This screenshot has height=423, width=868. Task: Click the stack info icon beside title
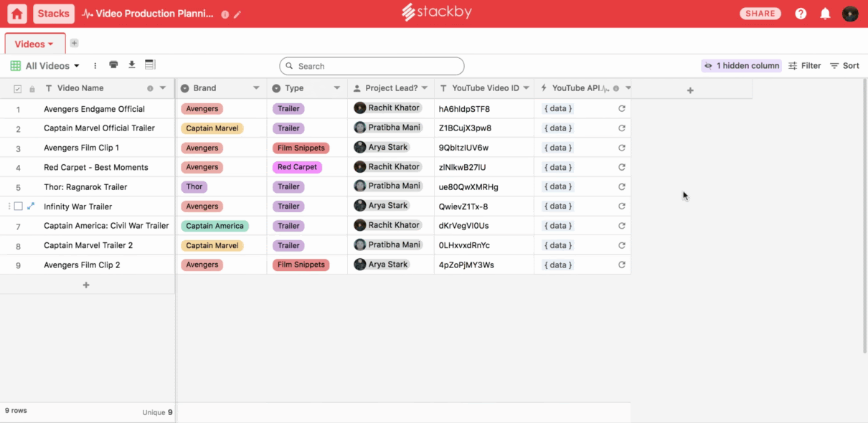(x=225, y=14)
